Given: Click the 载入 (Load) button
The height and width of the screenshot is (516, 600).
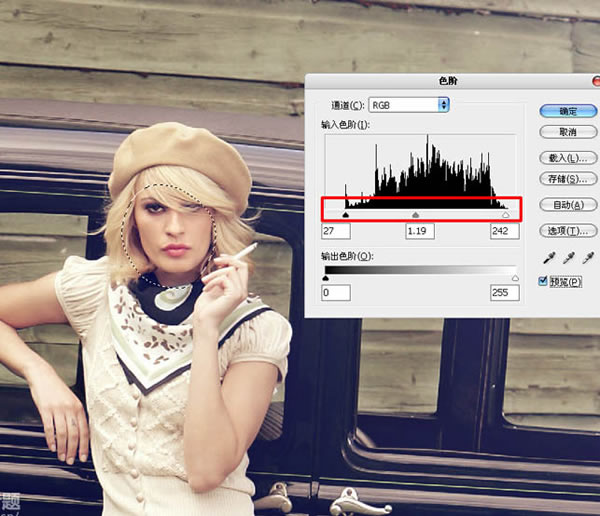Looking at the screenshot, I should (561, 158).
